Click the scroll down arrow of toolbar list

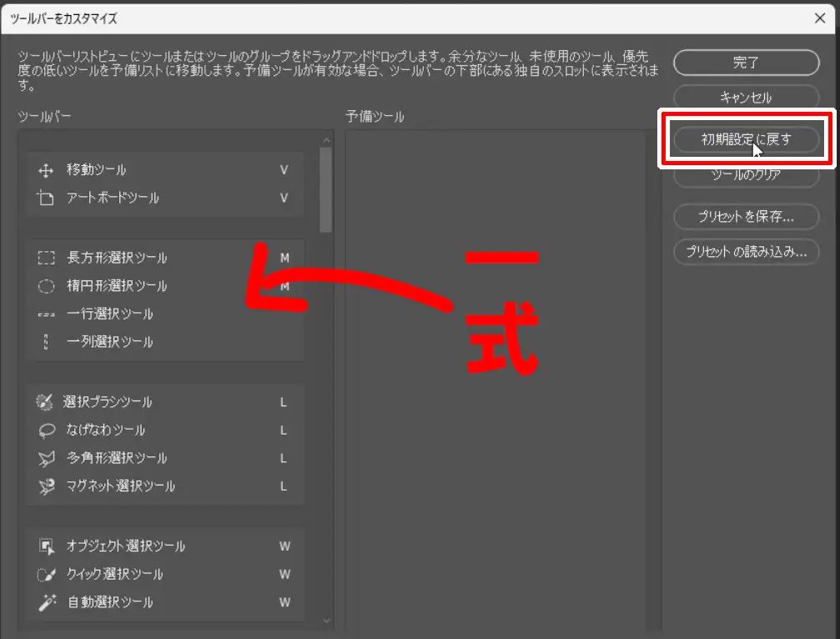tap(325, 621)
